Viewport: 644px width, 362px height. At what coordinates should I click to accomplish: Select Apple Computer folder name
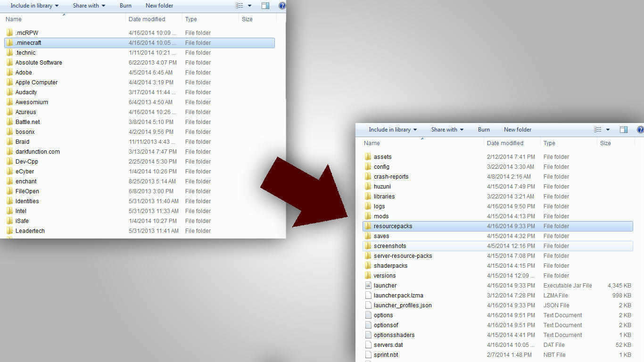point(36,82)
